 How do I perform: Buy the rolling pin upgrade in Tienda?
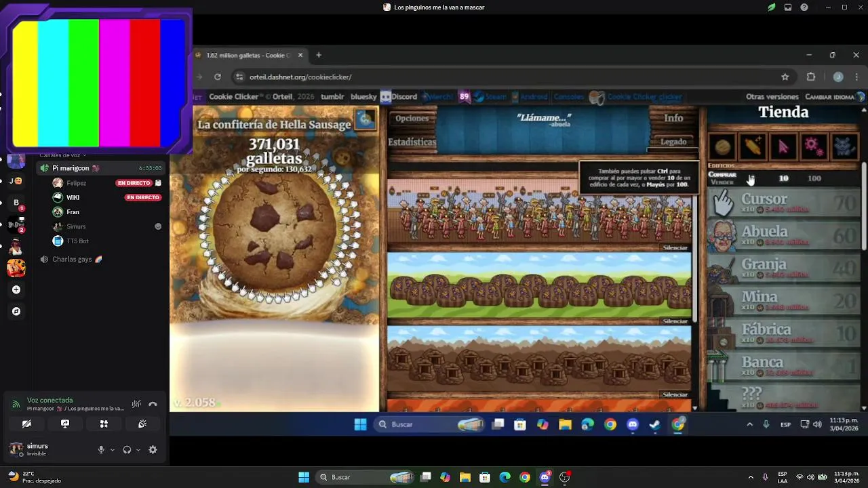pyautogui.click(x=753, y=146)
